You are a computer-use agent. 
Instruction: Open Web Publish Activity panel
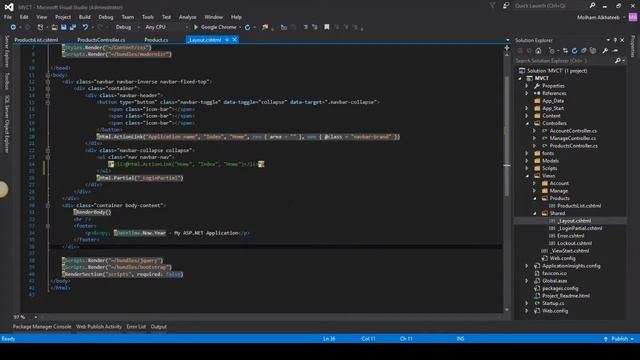point(99,327)
